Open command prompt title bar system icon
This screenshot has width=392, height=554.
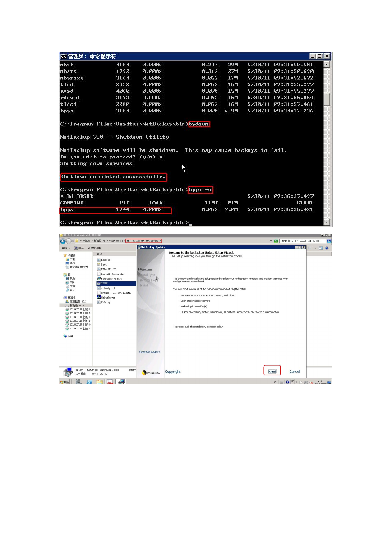64,56
